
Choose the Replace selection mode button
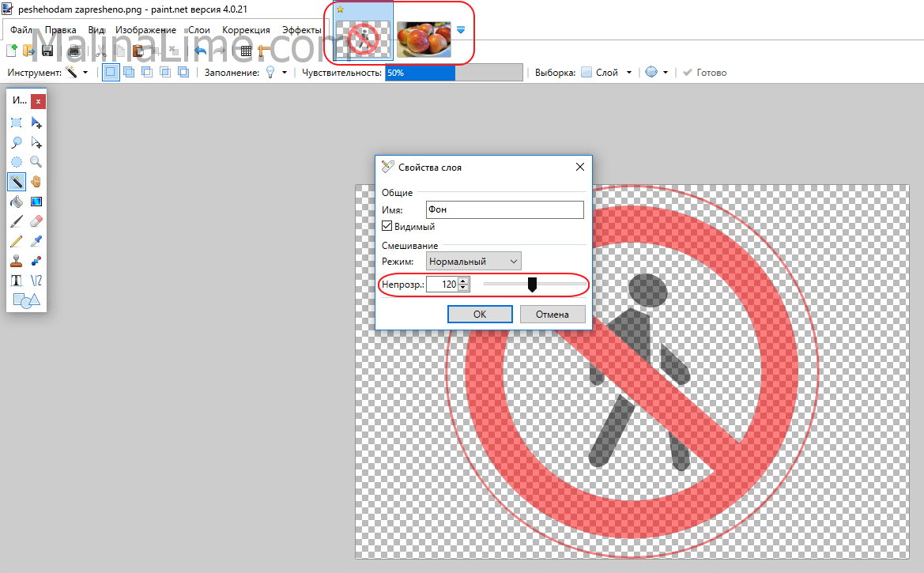[x=111, y=72]
